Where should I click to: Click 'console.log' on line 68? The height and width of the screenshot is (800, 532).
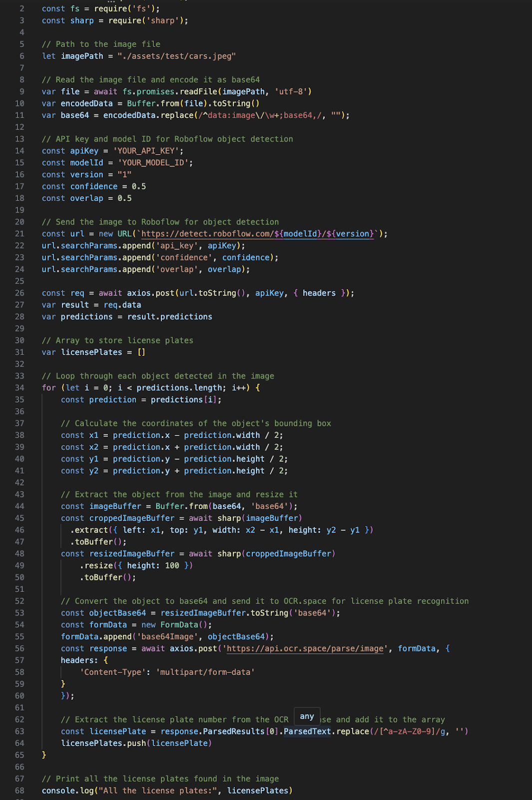click(x=68, y=791)
